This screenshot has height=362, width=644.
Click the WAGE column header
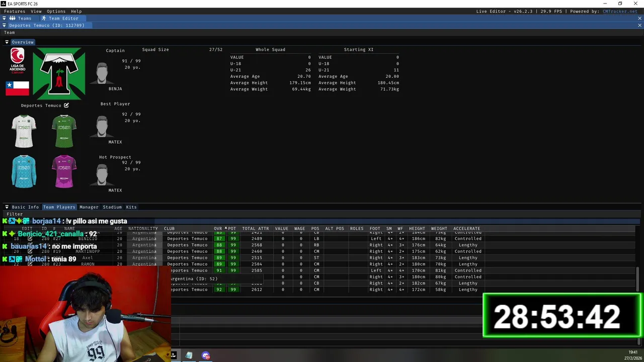[x=299, y=229]
